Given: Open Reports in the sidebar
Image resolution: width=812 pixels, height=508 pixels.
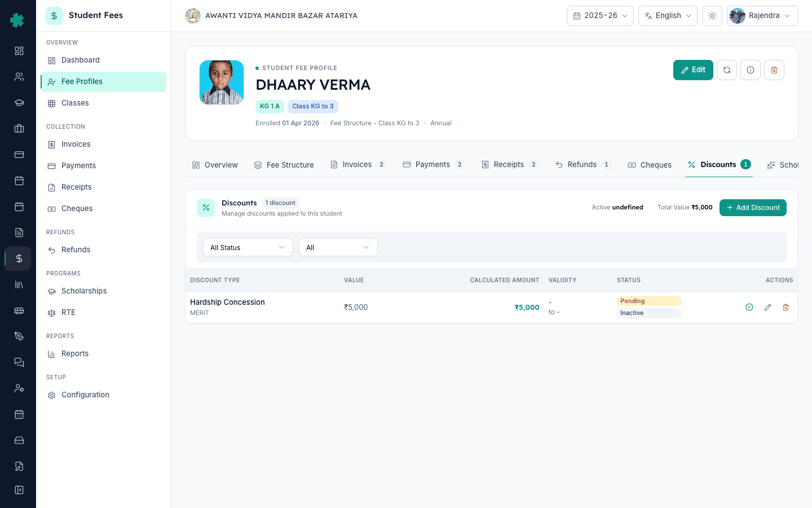Looking at the screenshot, I should pos(103,354).
